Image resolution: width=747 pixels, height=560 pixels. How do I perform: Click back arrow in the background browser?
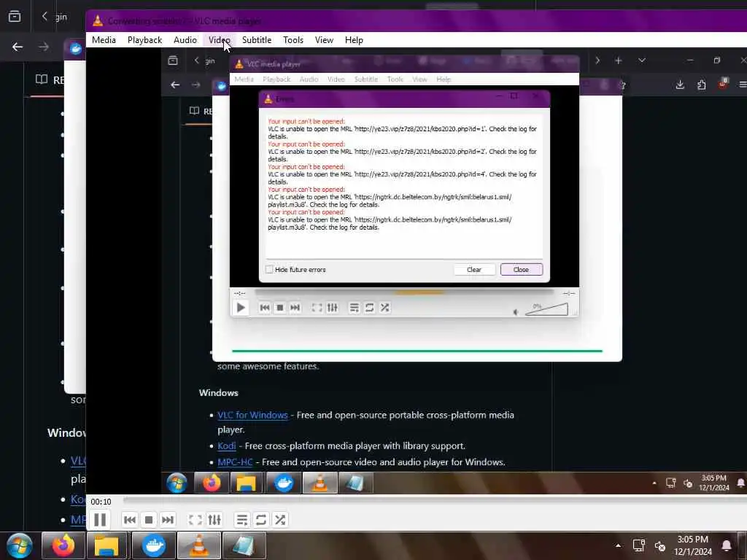coord(18,47)
